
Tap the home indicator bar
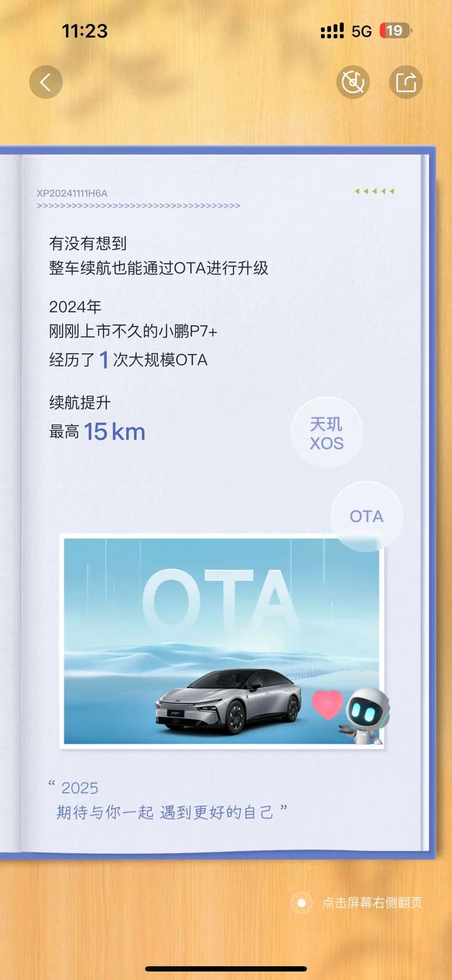click(226, 968)
